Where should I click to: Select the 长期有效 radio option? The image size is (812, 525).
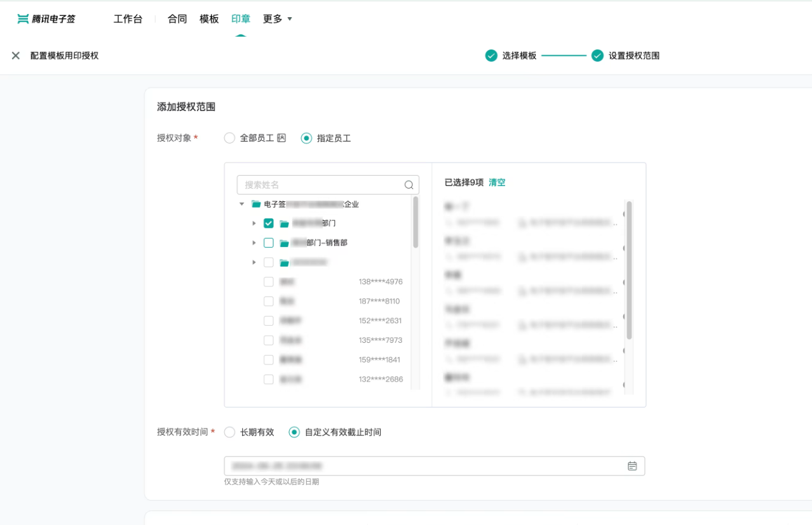point(229,432)
